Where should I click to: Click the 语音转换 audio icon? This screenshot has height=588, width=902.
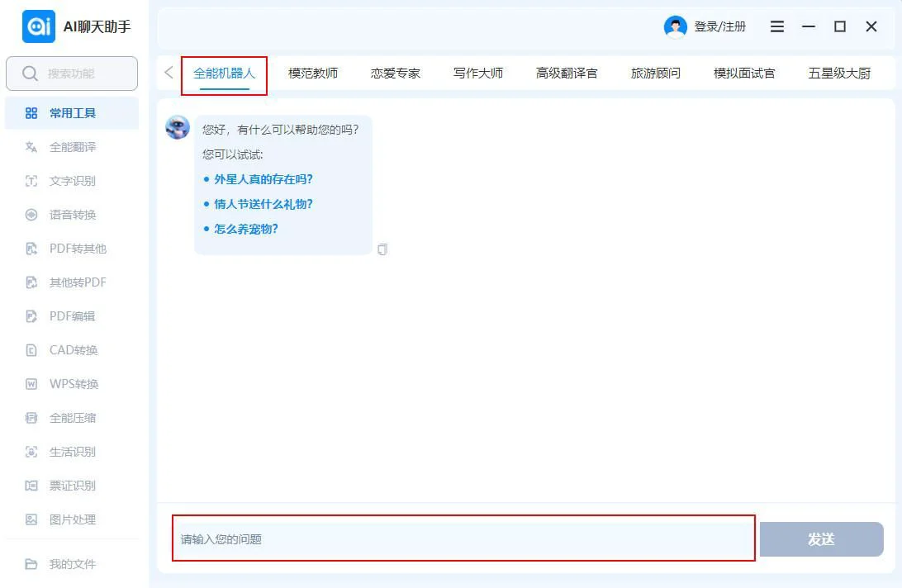[31, 216]
